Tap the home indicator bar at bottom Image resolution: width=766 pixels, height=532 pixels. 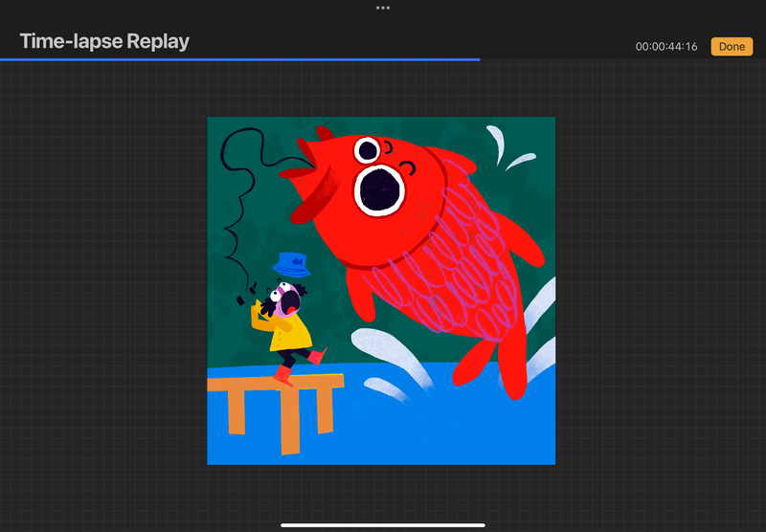click(x=383, y=524)
